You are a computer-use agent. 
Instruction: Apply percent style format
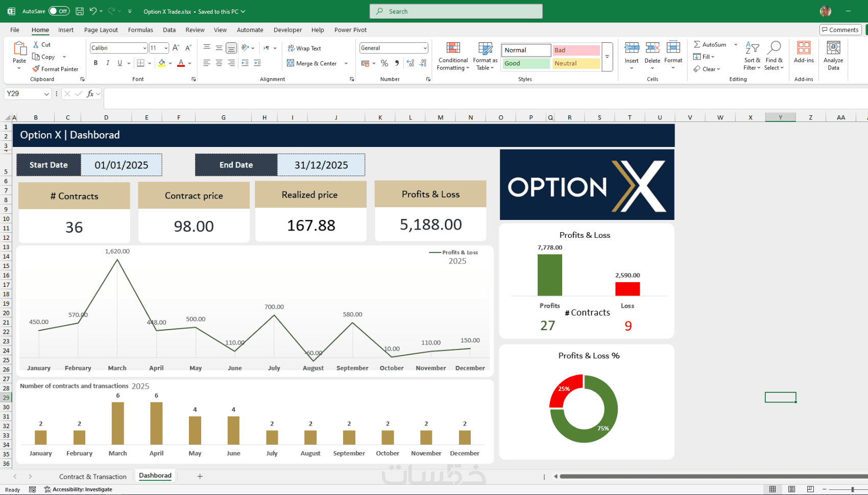pos(384,63)
